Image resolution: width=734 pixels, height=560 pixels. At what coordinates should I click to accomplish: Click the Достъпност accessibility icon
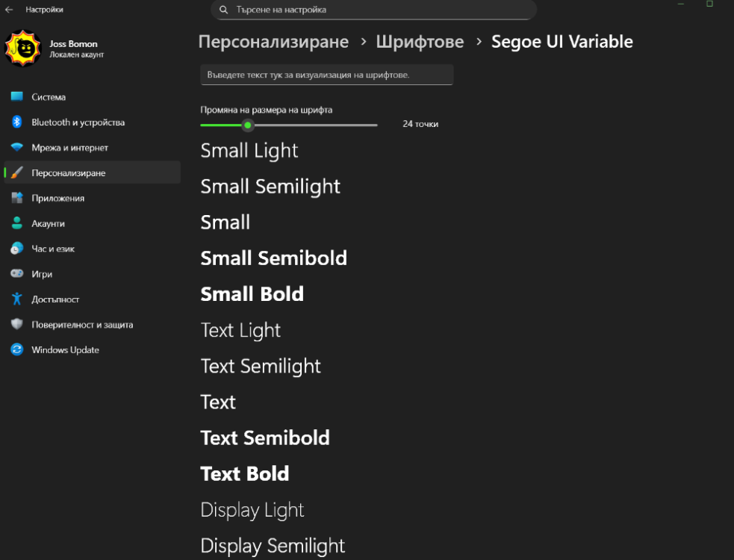[17, 299]
